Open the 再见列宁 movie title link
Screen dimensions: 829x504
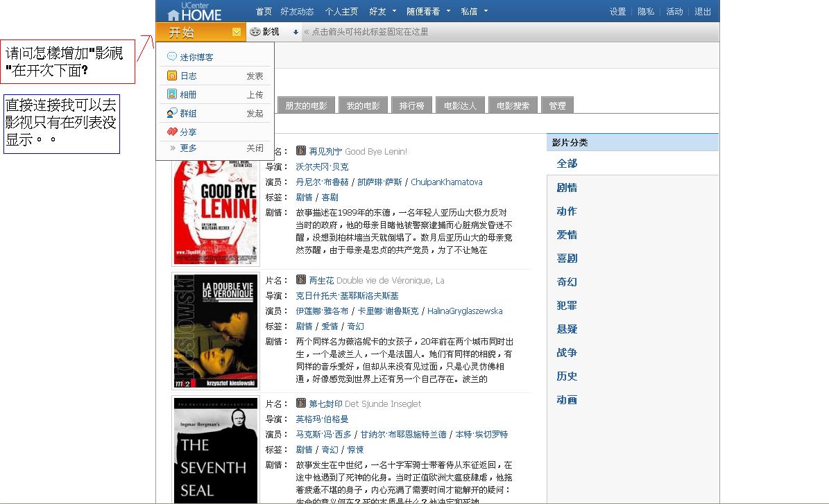pyautogui.click(x=325, y=152)
